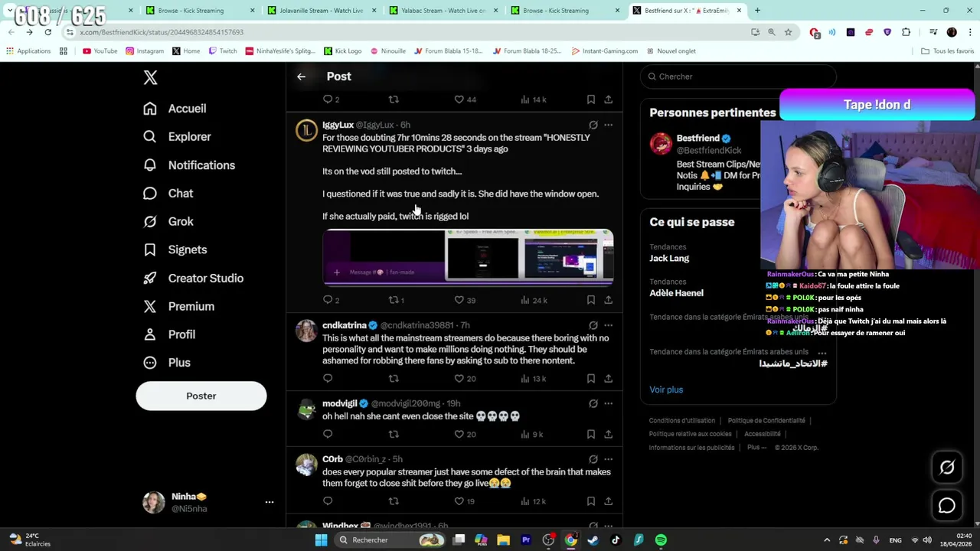
Task: Open more options on cndkatrina's post
Action: point(608,325)
